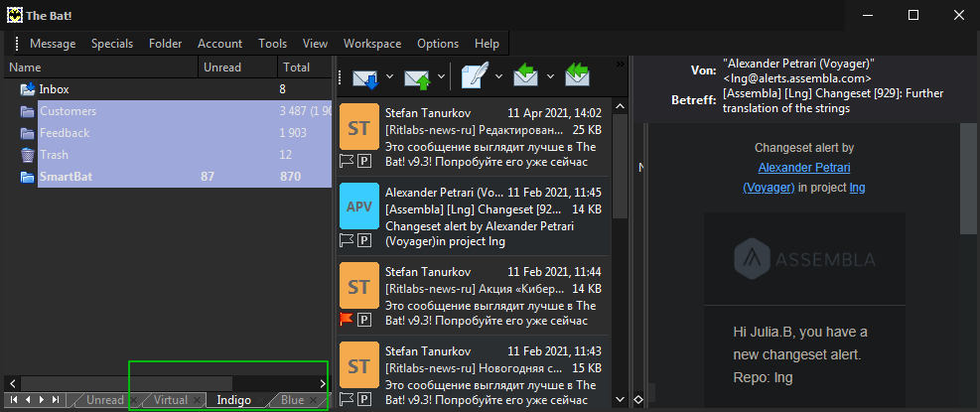Jump to first tab with navigation arrow

13,399
